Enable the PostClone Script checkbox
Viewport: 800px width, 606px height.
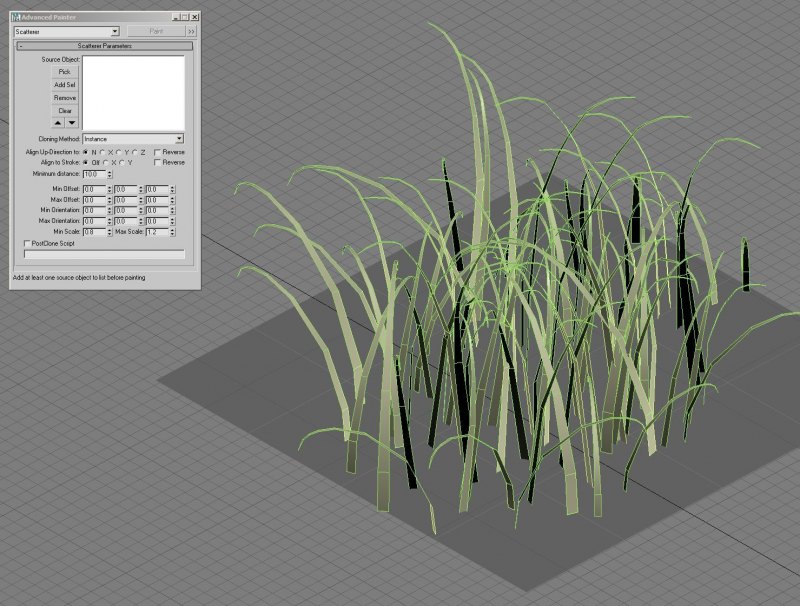28,244
